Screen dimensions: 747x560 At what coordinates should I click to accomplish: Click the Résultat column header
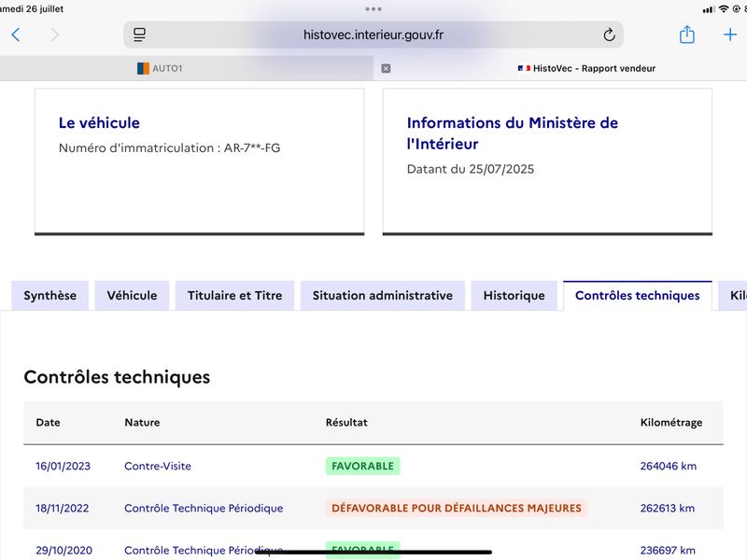point(346,423)
